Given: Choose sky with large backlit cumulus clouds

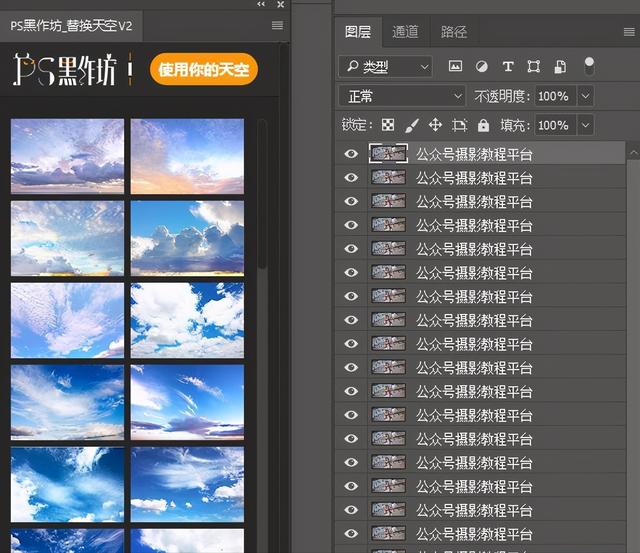Looking at the screenshot, I should (187, 238).
